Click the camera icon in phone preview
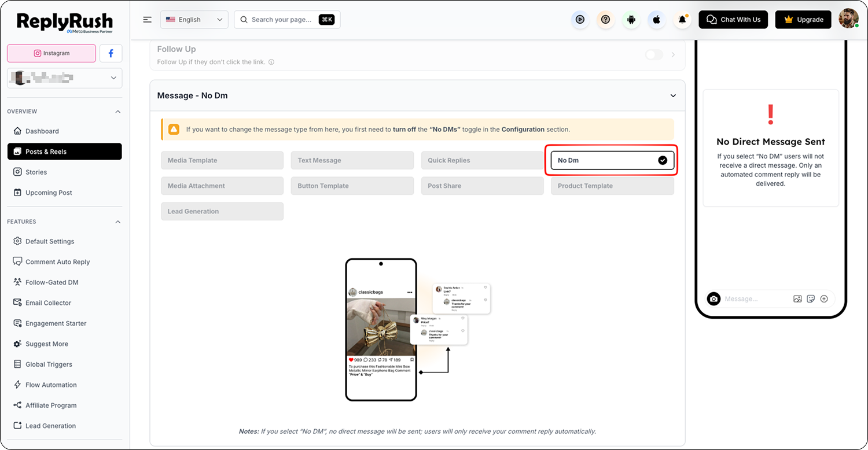This screenshot has width=868, height=450. pos(714,298)
